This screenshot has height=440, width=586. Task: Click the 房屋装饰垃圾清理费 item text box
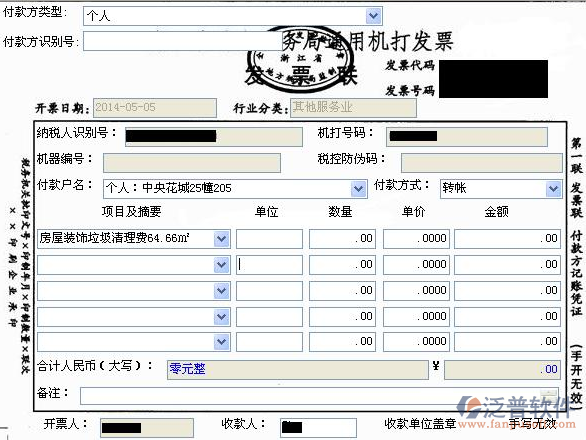[126, 239]
